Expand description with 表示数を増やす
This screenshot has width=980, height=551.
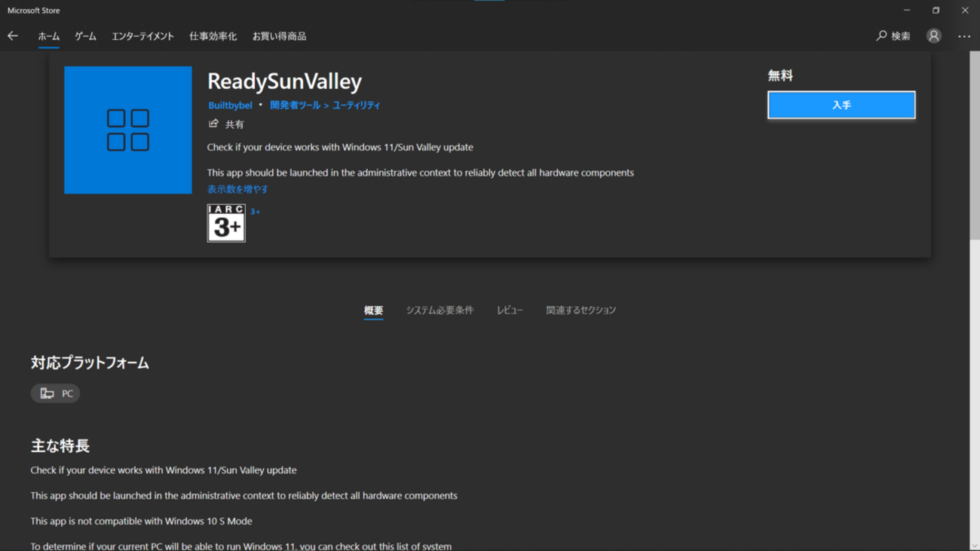tap(237, 189)
